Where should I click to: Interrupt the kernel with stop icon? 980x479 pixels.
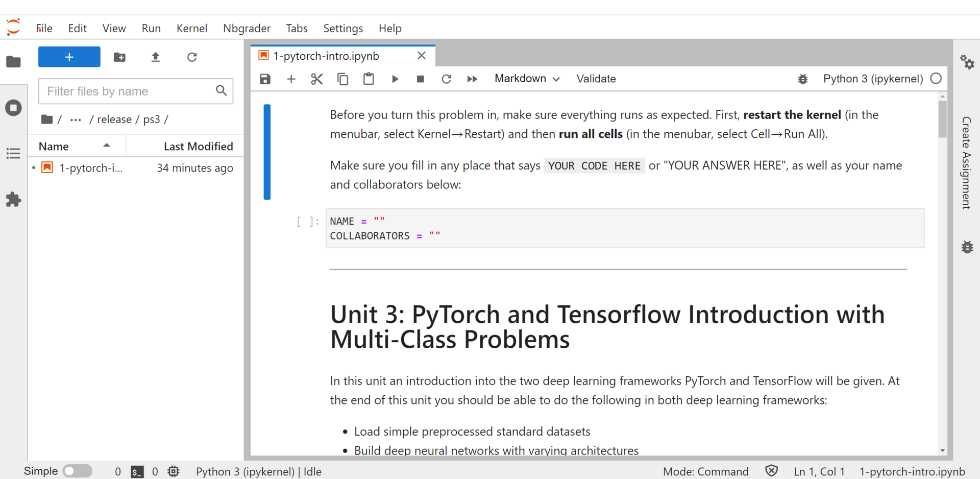coord(421,79)
